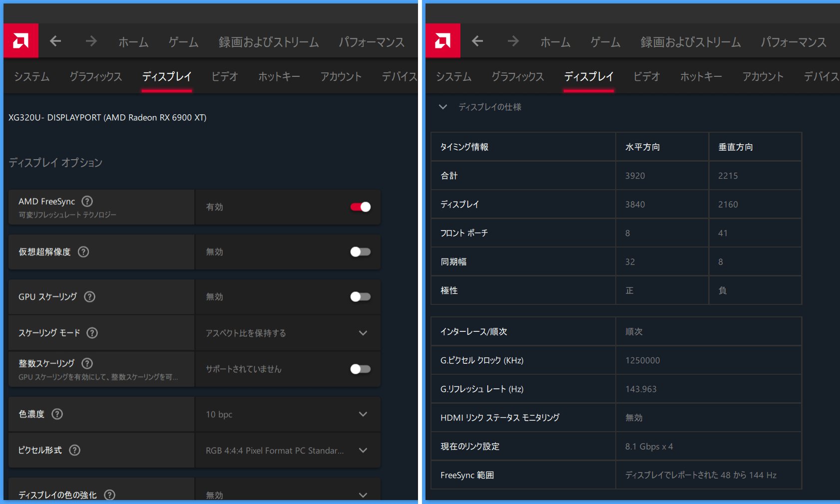Click the ディスプレイ オプション heading
Image resolution: width=840 pixels, height=504 pixels.
coord(55,162)
